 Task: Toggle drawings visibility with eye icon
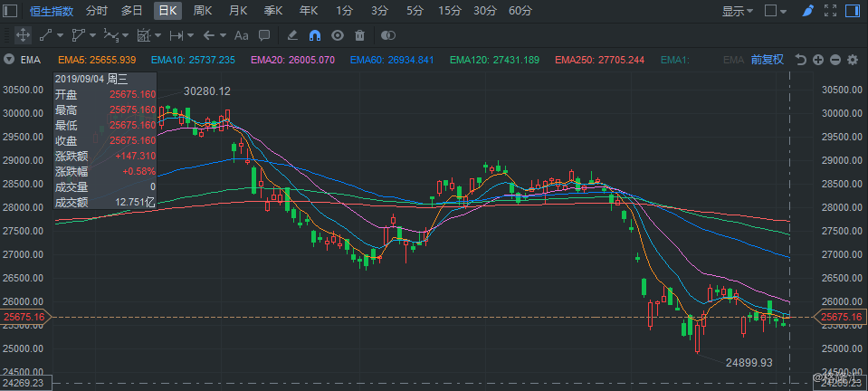[x=338, y=35]
